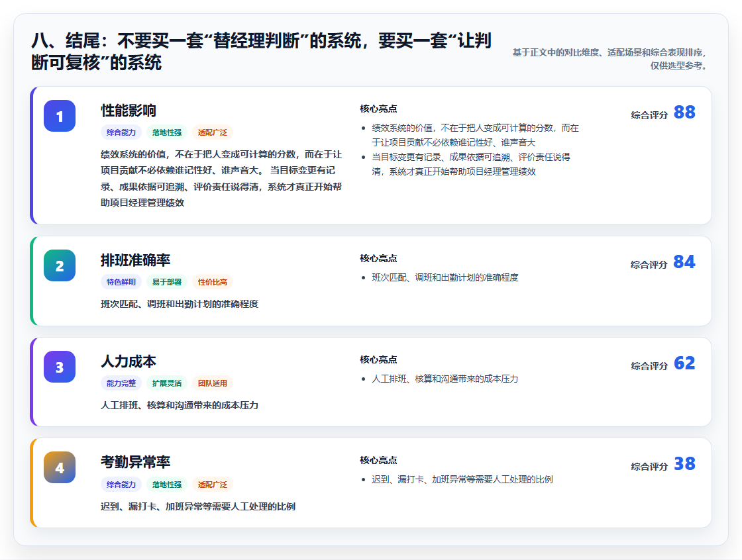Viewport: 742px width, 560px height.
Task: Click 综合评分 label beside 62
Action: tap(649, 365)
